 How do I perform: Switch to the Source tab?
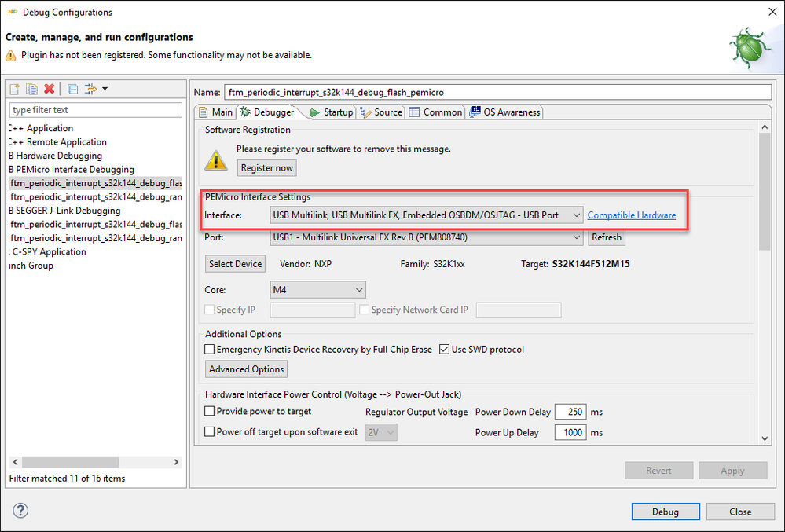(x=381, y=112)
